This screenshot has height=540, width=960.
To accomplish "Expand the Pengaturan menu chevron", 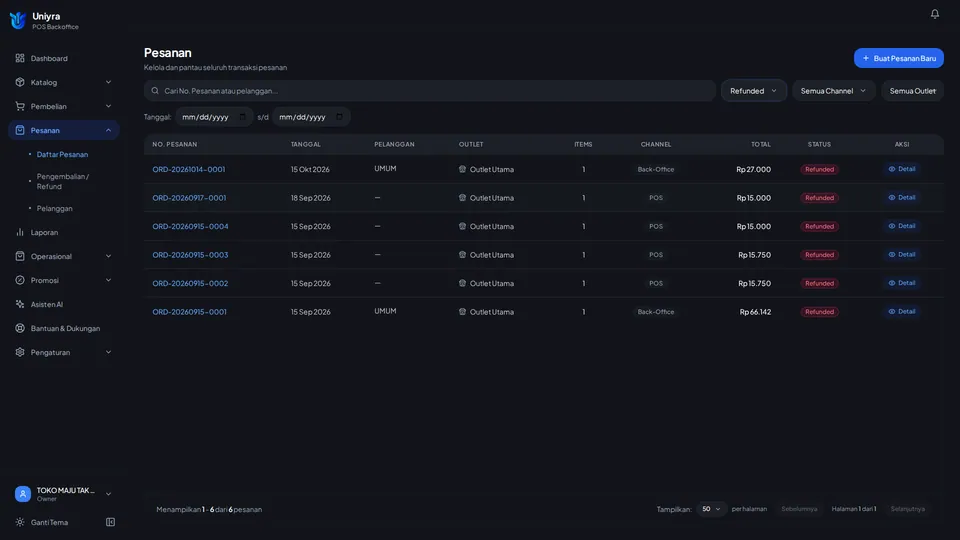I will click(108, 352).
